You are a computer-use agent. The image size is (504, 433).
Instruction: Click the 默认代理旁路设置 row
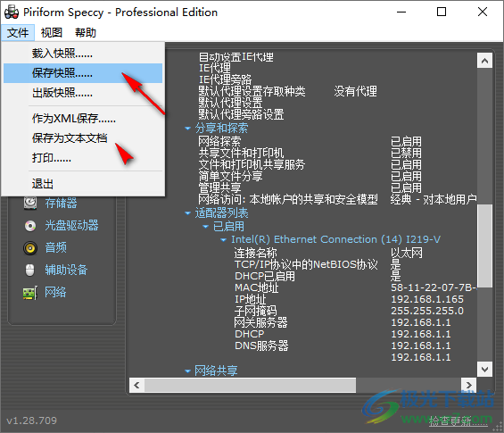[x=241, y=114]
